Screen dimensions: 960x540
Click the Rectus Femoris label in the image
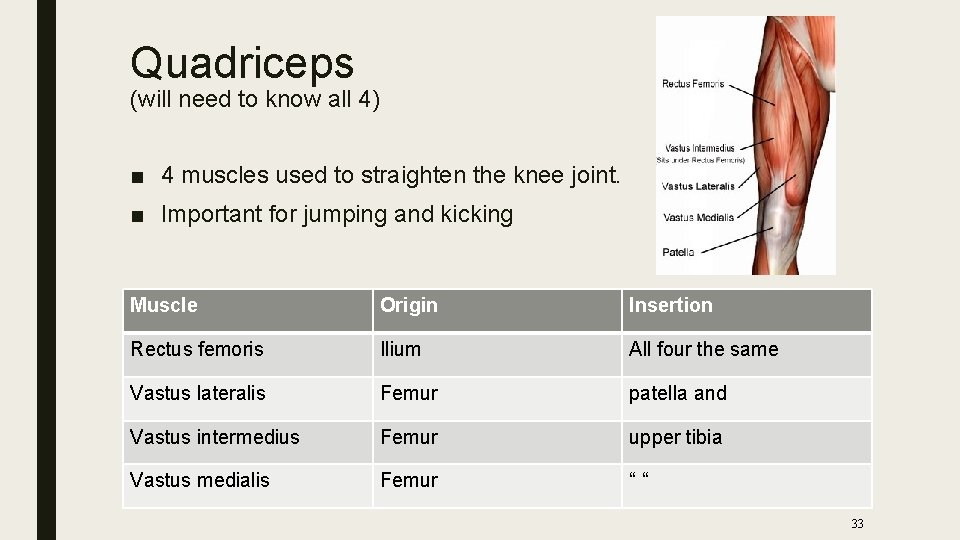[x=693, y=84]
